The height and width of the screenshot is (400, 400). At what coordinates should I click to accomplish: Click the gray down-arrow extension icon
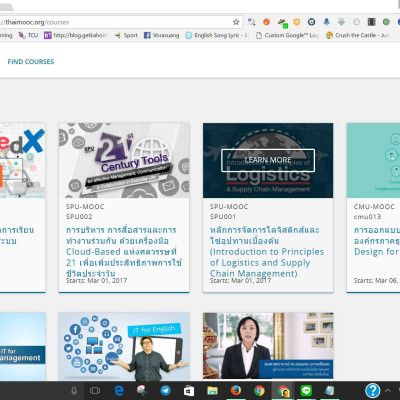(341, 22)
